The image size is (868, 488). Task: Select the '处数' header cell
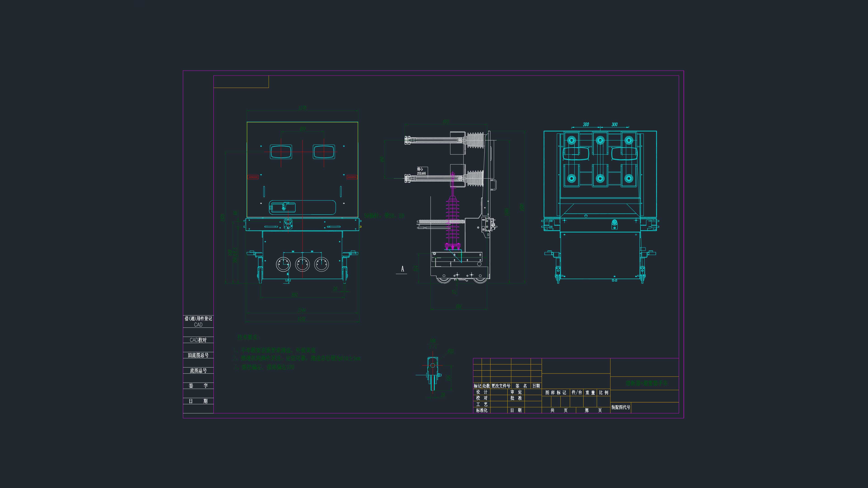486,386
